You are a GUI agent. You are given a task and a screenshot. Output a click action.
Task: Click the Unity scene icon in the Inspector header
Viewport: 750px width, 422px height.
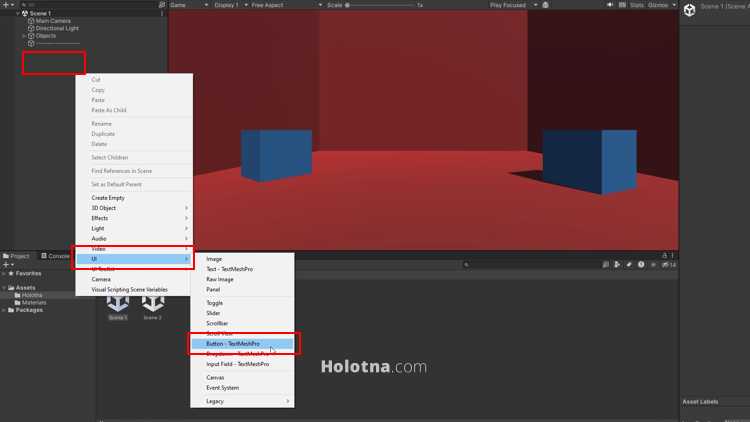point(689,10)
